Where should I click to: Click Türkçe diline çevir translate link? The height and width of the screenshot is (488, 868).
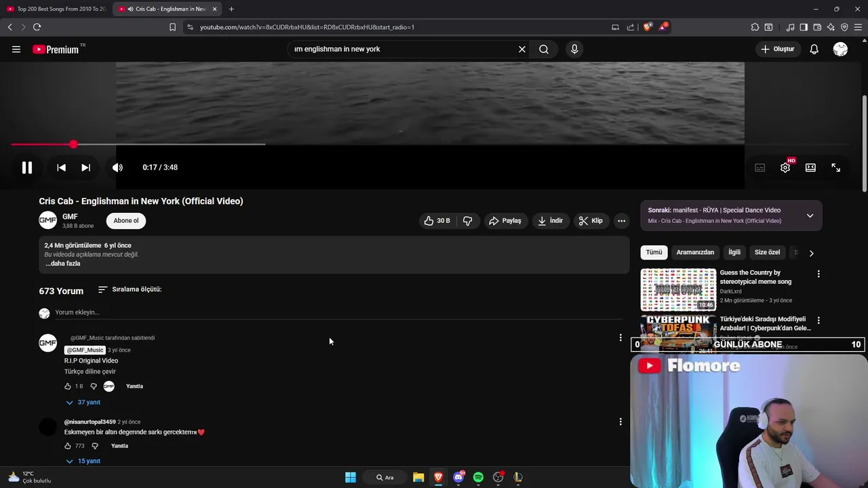click(x=90, y=371)
